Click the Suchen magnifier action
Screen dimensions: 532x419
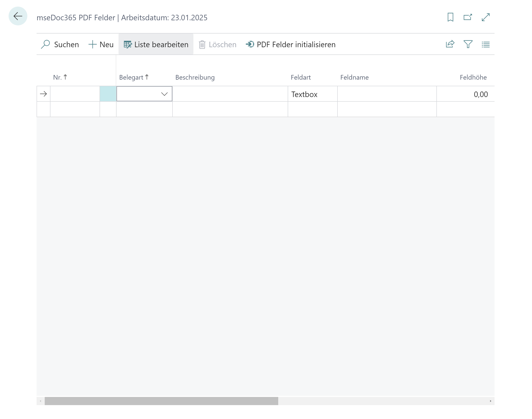(x=60, y=44)
